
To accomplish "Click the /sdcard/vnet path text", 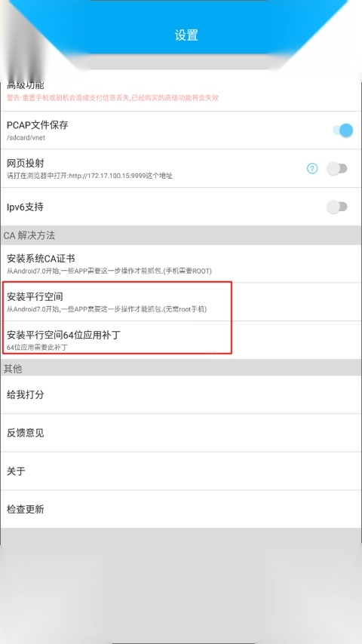I will [26, 137].
